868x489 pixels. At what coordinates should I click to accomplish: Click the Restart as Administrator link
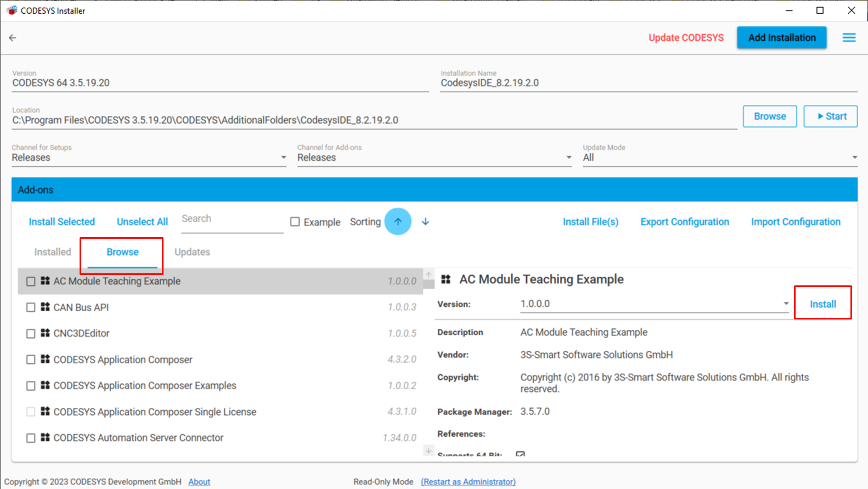[x=468, y=481]
